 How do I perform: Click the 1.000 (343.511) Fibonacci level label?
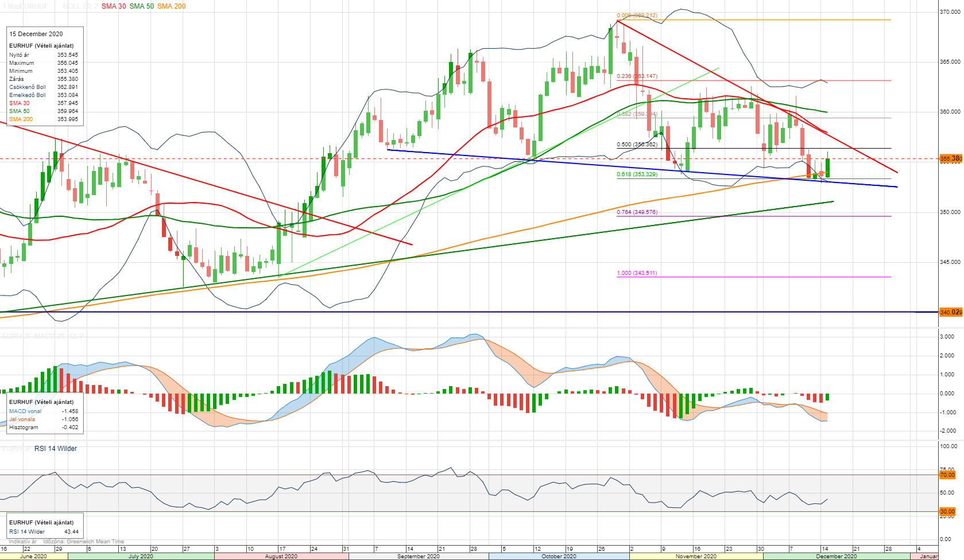[637, 273]
